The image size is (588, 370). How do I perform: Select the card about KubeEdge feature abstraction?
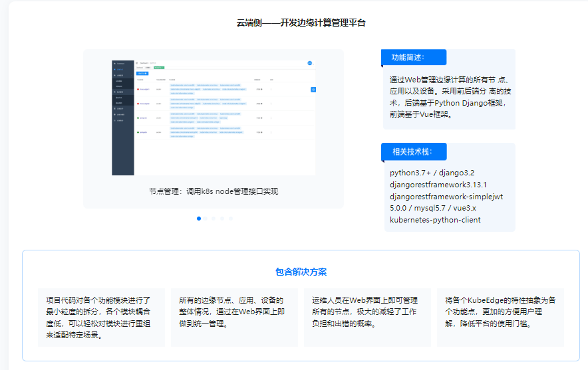(x=501, y=318)
